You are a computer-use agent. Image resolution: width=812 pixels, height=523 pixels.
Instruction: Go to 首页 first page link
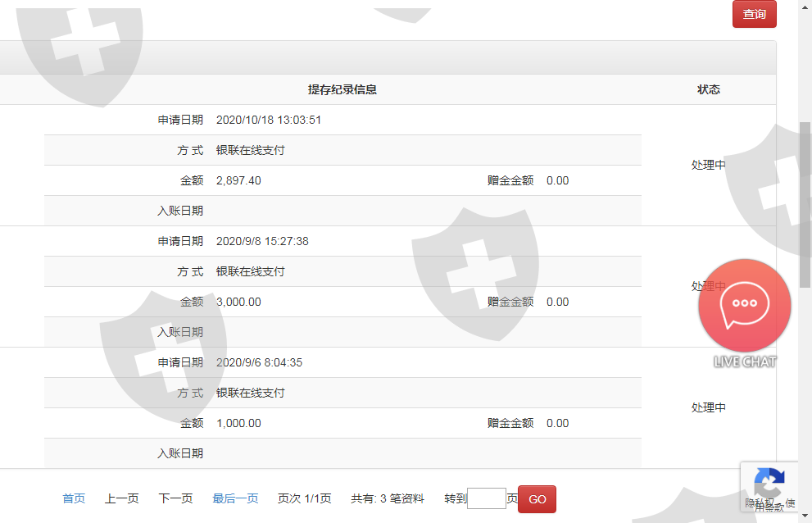point(74,498)
